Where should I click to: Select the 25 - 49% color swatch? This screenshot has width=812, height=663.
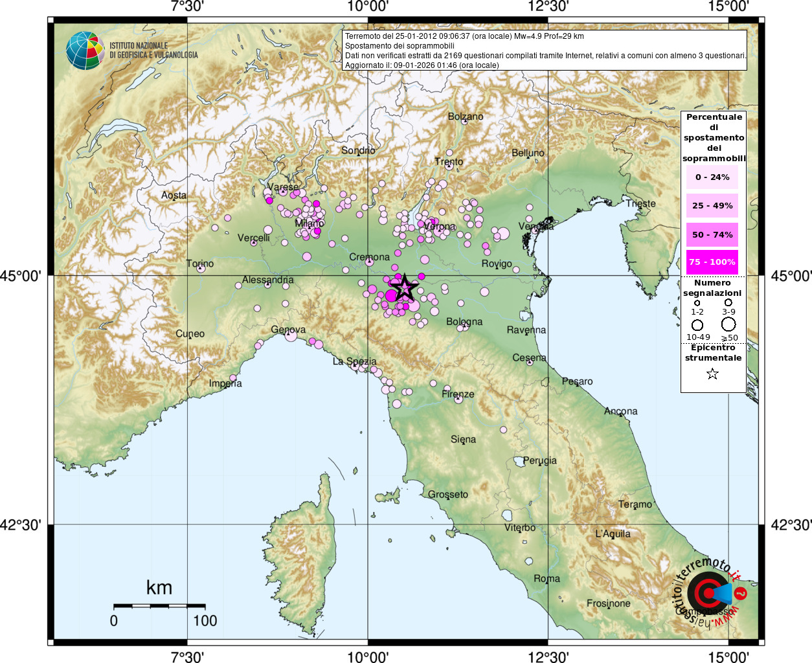click(712, 205)
